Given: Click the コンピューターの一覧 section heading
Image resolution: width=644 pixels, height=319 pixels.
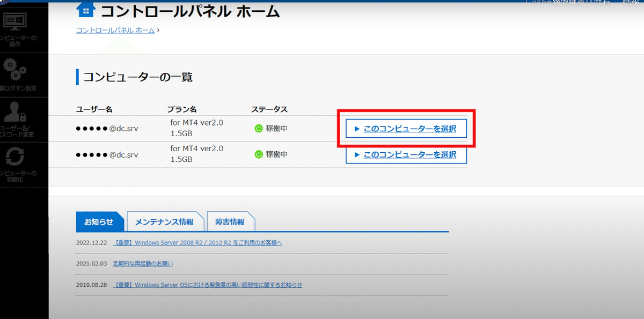Looking at the screenshot, I should (x=138, y=77).
